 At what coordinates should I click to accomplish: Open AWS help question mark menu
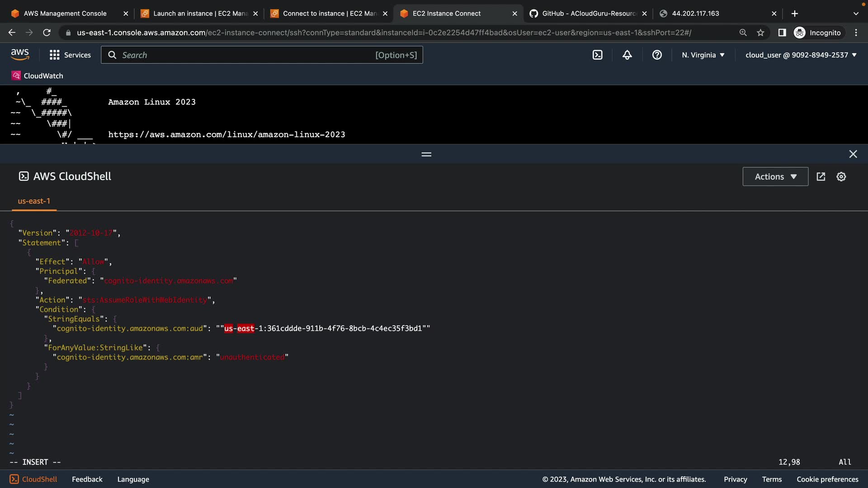click(x=657, y=55)
